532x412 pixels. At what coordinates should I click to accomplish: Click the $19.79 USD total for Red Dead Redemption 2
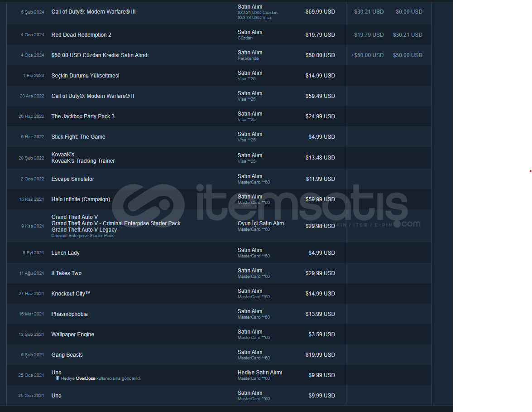[x=320, y=35]
